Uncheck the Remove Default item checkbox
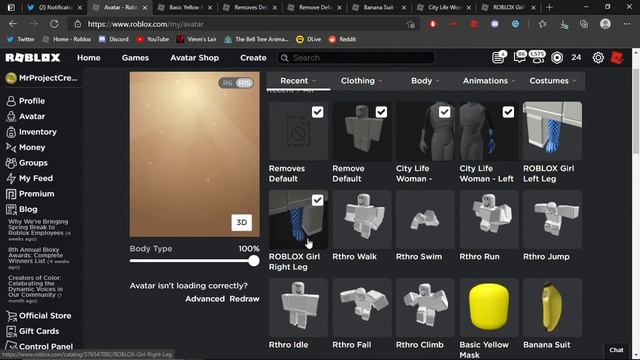640x360 pixels. (x=381, y=112)
